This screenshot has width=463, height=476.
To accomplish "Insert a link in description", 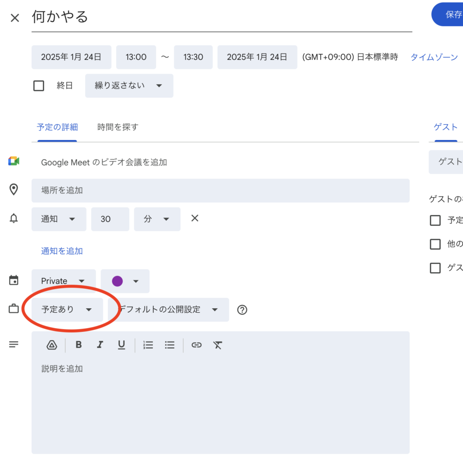I will (197, 345).
